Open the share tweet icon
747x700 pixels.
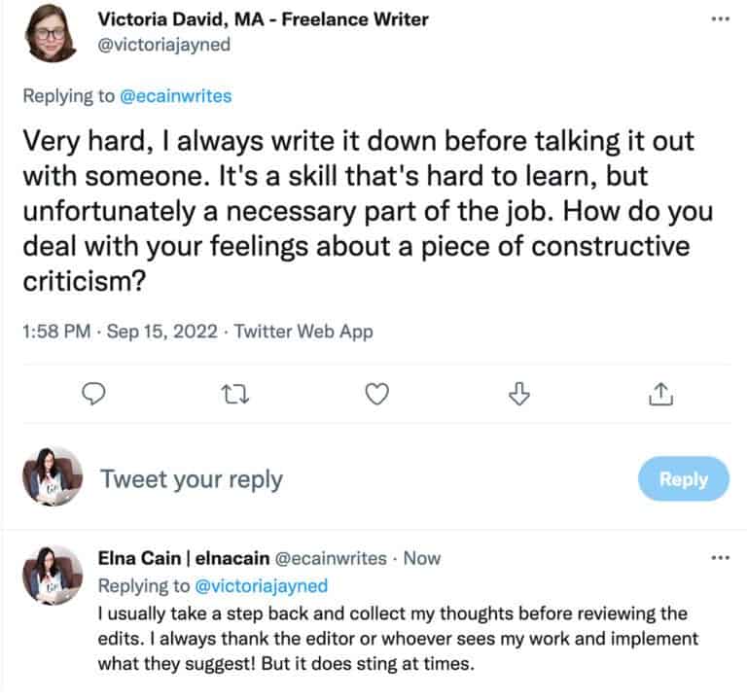pyautogui.click(x=660, y=394)
